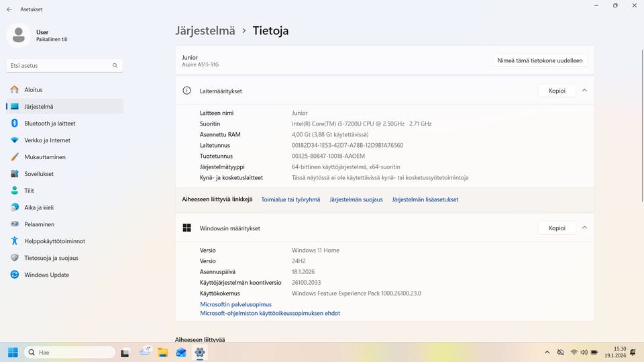Open the Järjestelmän lisäasetukset link
Image resolution: width=644 pixels, height=362 pixels.
click(425, 199)
